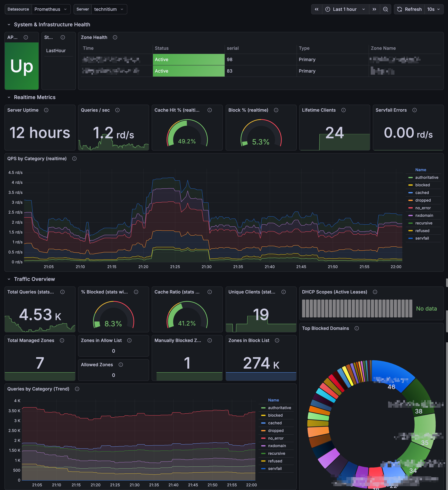Image resolution: width=448 pixels, height=490 pixels.
Task: Toggle no_error series in Queries Trend legend
Action: pos(275,438)
